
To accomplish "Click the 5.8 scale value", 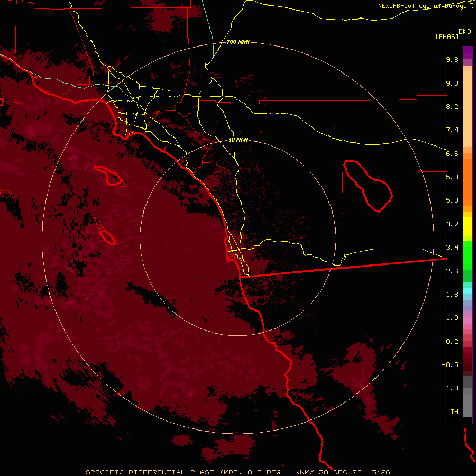I will point(452,177).
